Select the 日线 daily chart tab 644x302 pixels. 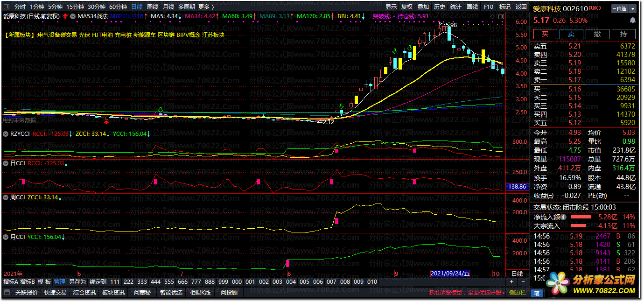point(137,7)
